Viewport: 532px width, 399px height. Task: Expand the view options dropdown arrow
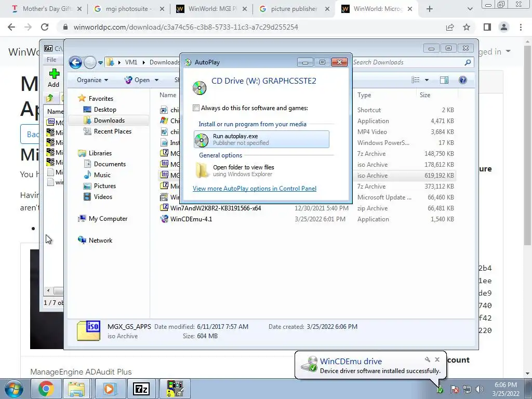click(x=427, y=80)
